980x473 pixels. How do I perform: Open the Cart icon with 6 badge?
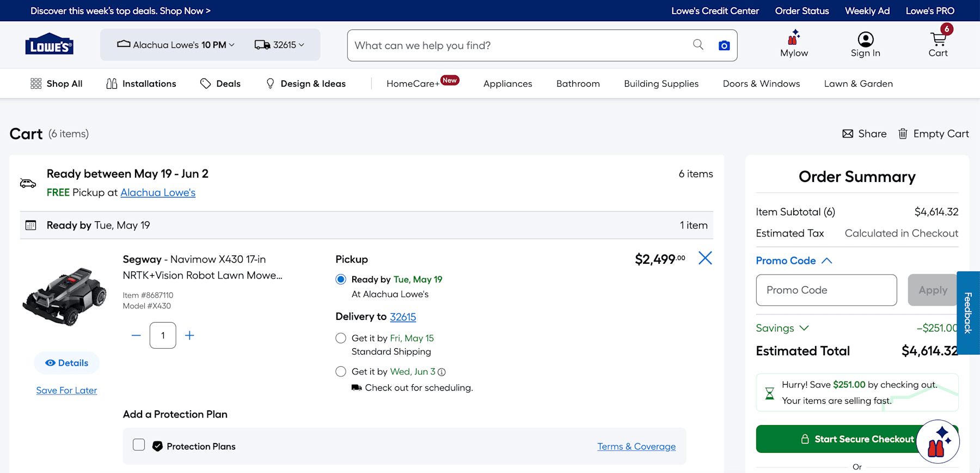[x=939, y=39]
